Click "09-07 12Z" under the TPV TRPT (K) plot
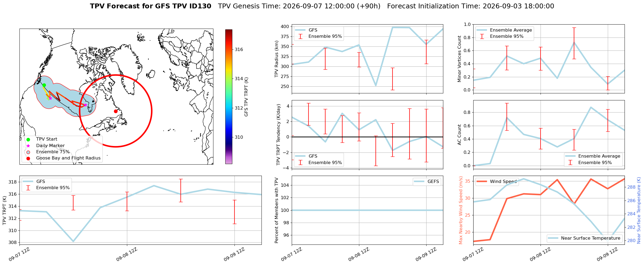The image size is (644, 265). point(19,254)
